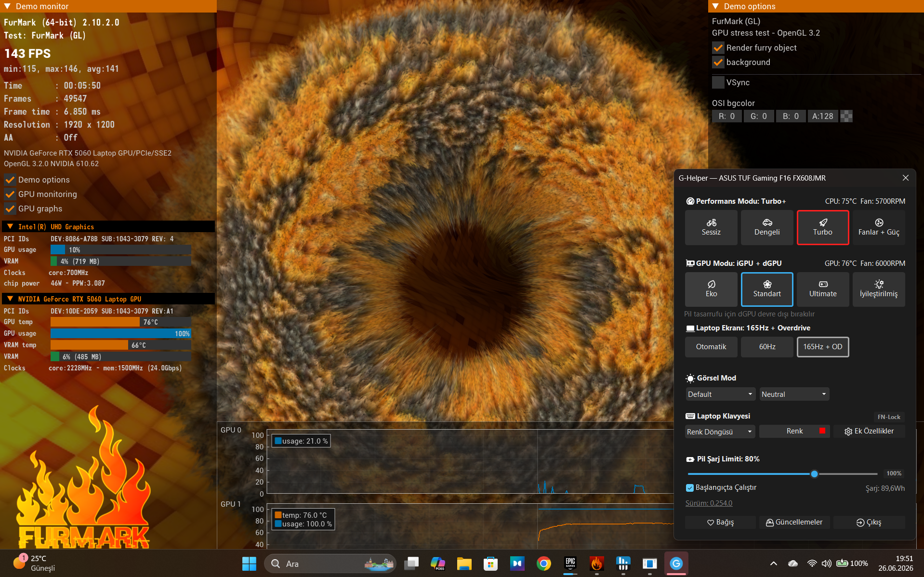
Task: Open the Windows Start menu
Action: click(249, 564)
